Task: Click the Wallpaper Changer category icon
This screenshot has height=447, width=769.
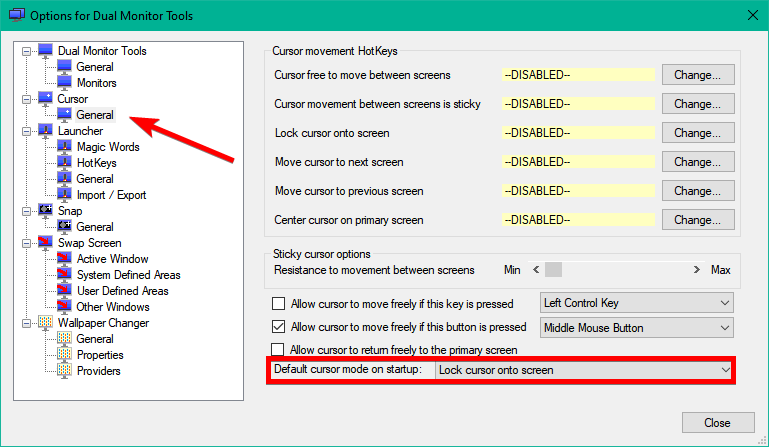Action: (45, 323)
